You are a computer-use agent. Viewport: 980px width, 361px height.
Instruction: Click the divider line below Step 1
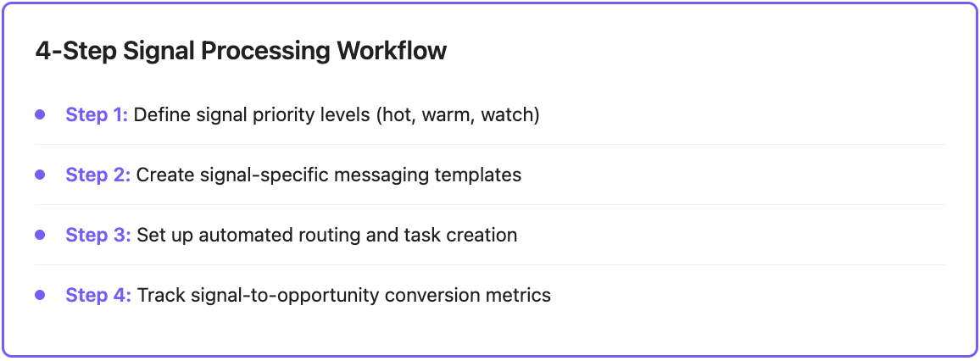pyautogui.click(x=490, y=145)
